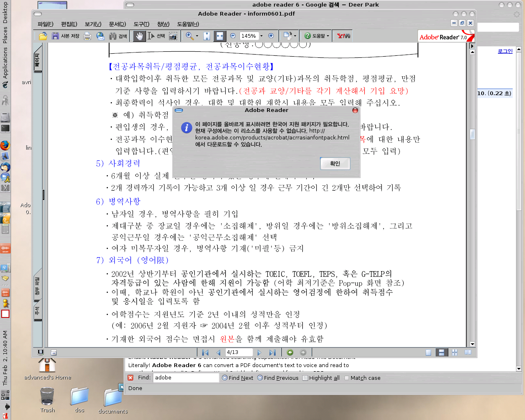Go to the Next Page
Viewport: 525px width, 420px height.
(x=259, y=352)
